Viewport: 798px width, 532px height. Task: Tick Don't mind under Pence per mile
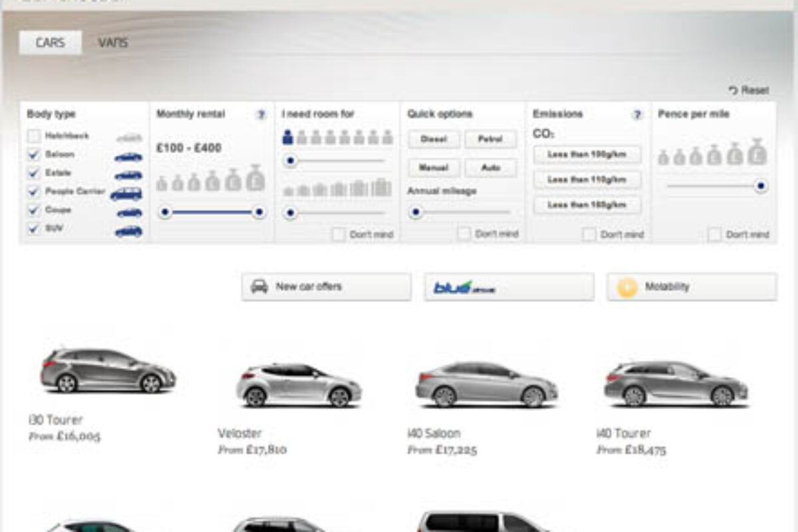(x=714, y=234)
